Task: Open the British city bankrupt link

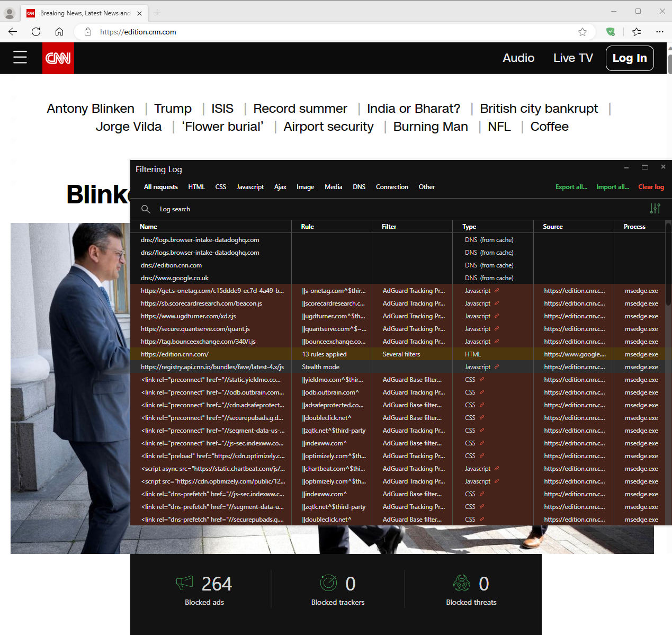Action: click(x=539, y=109)
